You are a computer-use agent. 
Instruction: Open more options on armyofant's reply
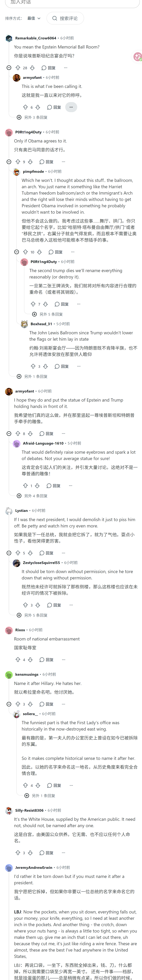point(71,107)
